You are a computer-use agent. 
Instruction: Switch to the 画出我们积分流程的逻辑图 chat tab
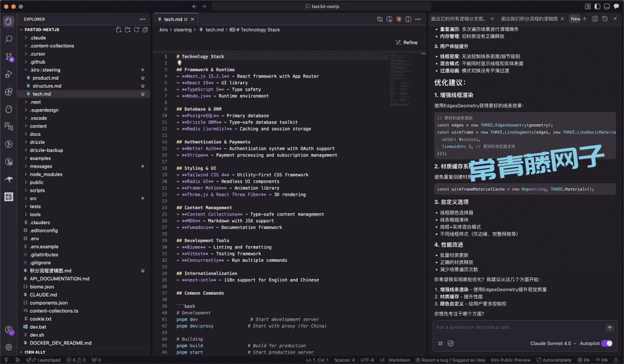[529, 18]
